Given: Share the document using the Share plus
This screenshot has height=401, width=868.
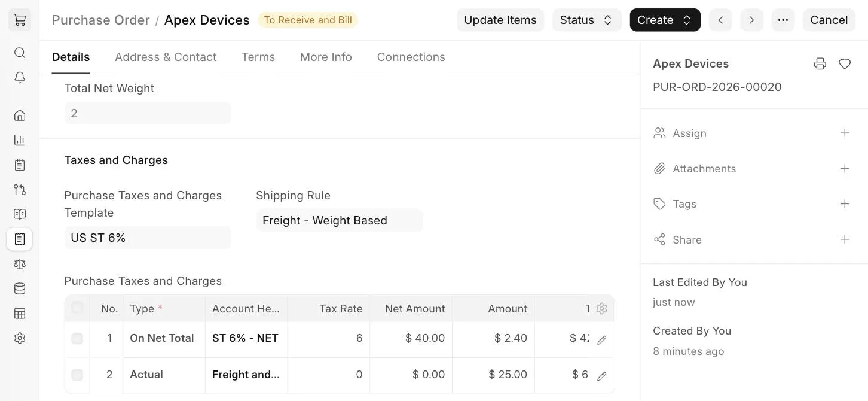Looking at the screenshot, I should click(x=845, y=239).
